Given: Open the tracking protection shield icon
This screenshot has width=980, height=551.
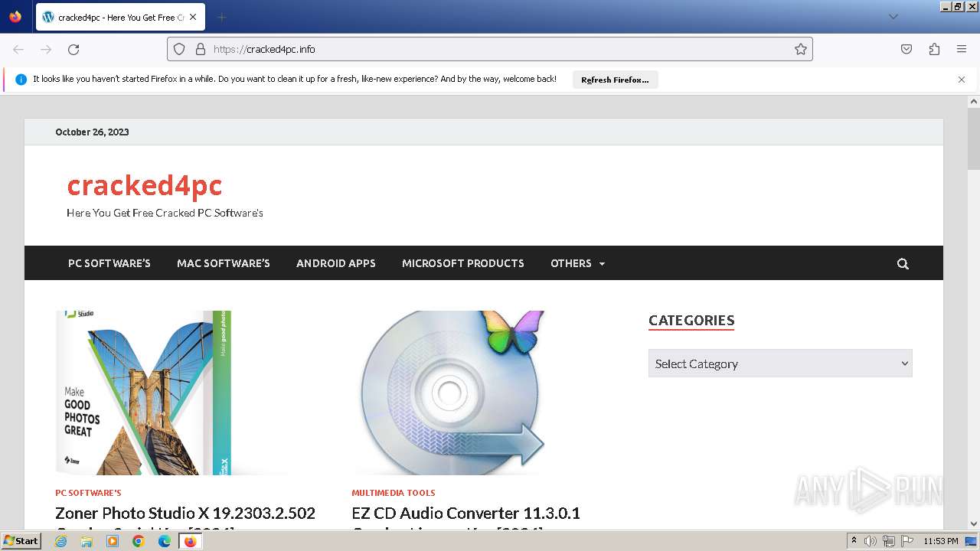Looking at the screenshot, I should 179,49.
